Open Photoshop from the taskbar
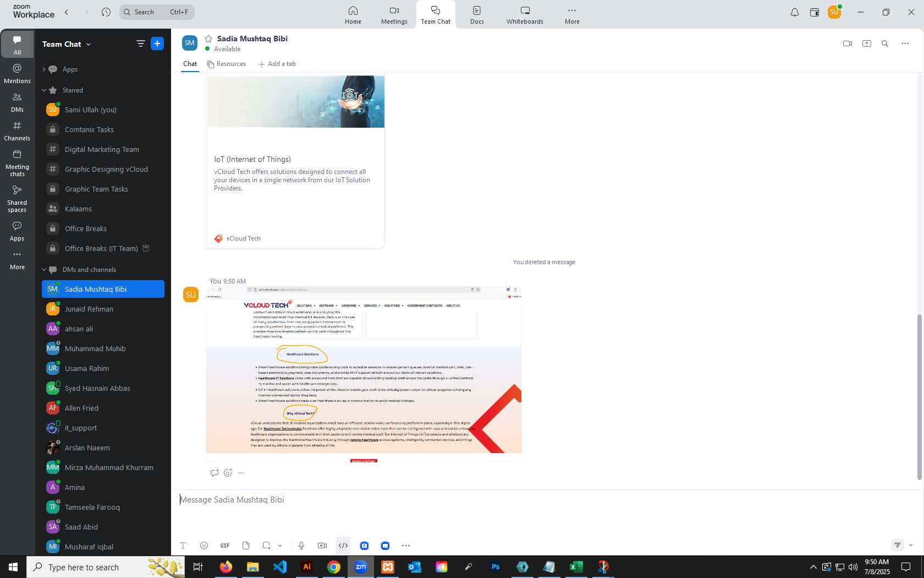Image resolution: width=924 pixels, height=578 pixels. tap(495, 567)
